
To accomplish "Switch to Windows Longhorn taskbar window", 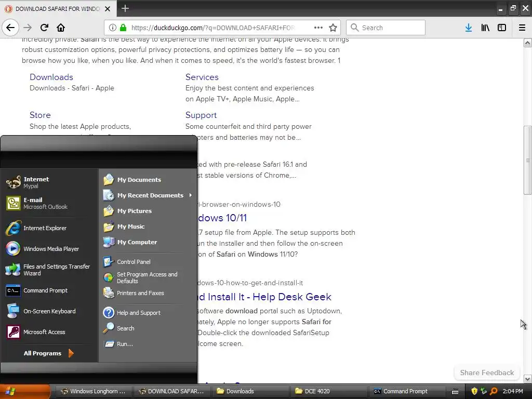I will pyautogui.click(x=93, y=391).
